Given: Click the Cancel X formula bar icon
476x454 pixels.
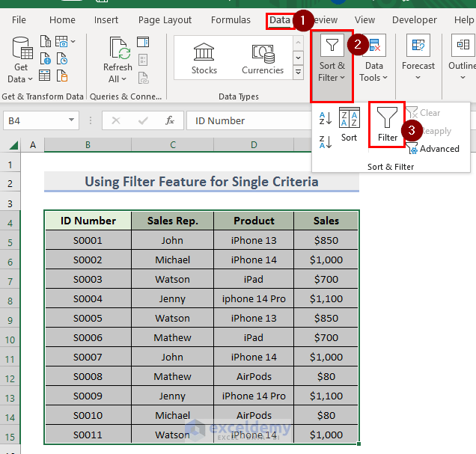Looking at the screenshot, I should [116, 120].
